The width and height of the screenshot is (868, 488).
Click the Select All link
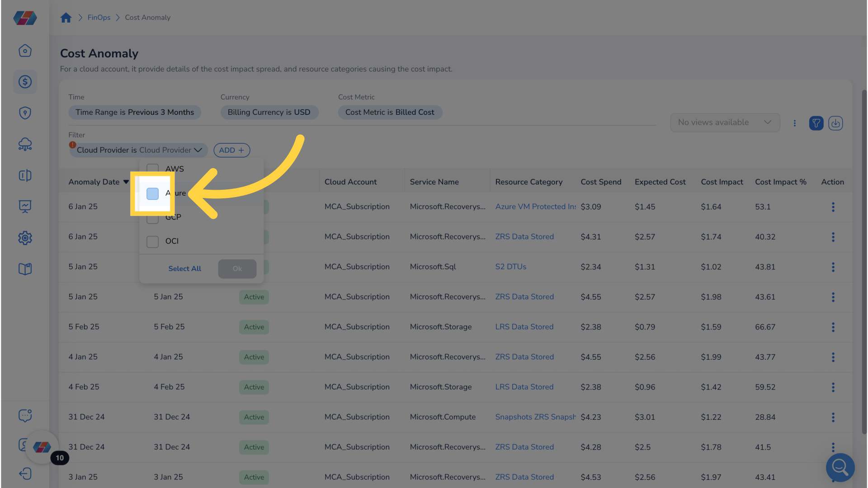(x=184, y=268)
